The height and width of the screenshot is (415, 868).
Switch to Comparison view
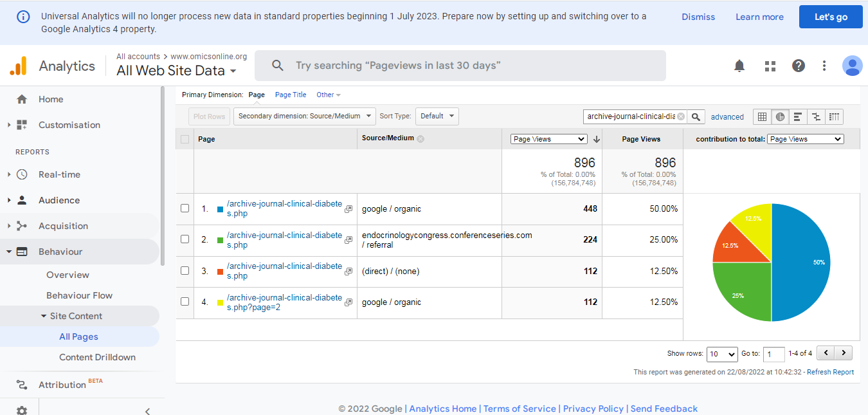coord(816,116)
